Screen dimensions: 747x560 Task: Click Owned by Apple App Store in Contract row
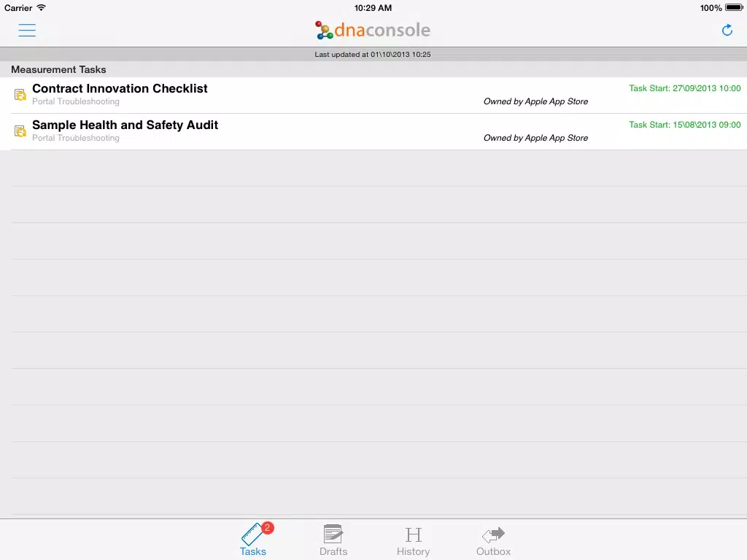tap(535, 101)
